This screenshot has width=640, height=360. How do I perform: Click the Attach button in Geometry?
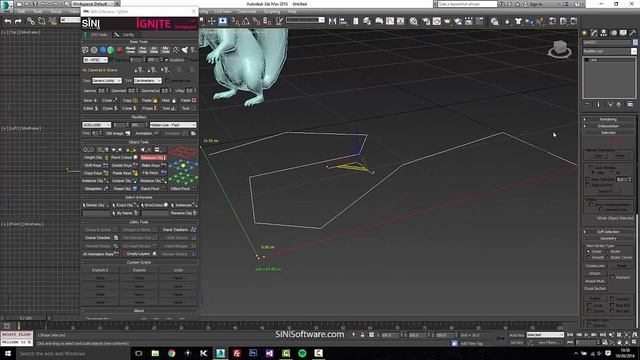[x=595, y=273]
